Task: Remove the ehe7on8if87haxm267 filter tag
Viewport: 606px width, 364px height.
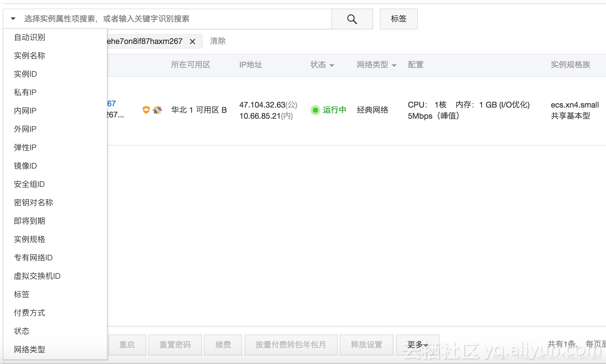Action: click(192, 42)
